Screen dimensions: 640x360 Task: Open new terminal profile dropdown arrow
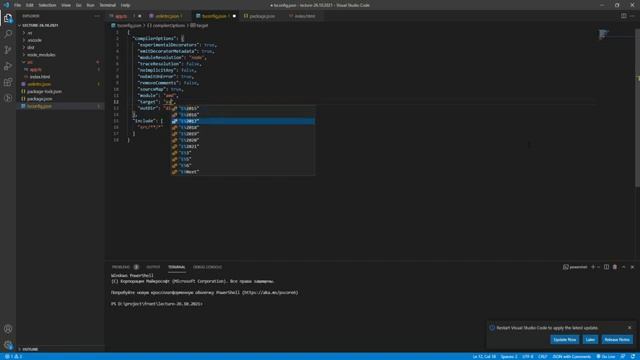tap(598, 267)
